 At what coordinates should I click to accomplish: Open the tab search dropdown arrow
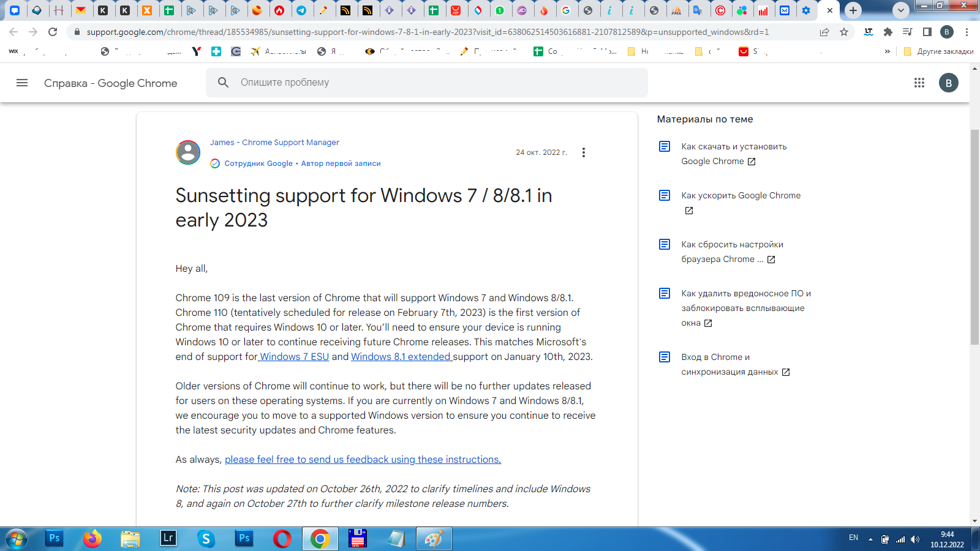click(900, 10)
